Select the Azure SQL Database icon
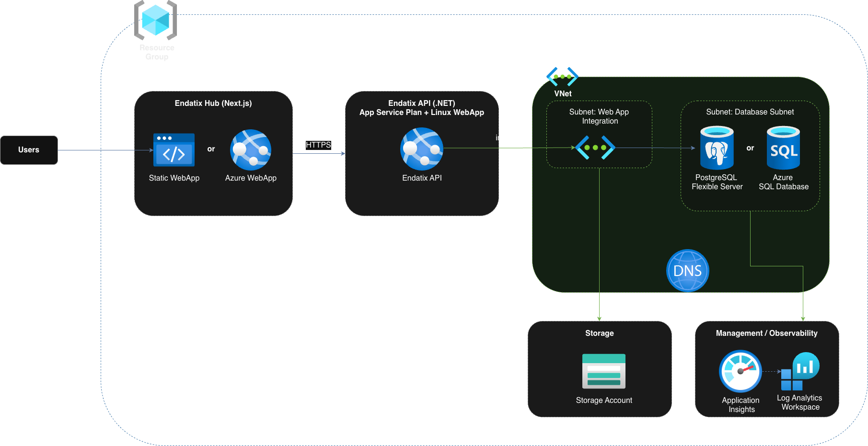868x446 pixels. pyautogui.click(x=783, y=148)
